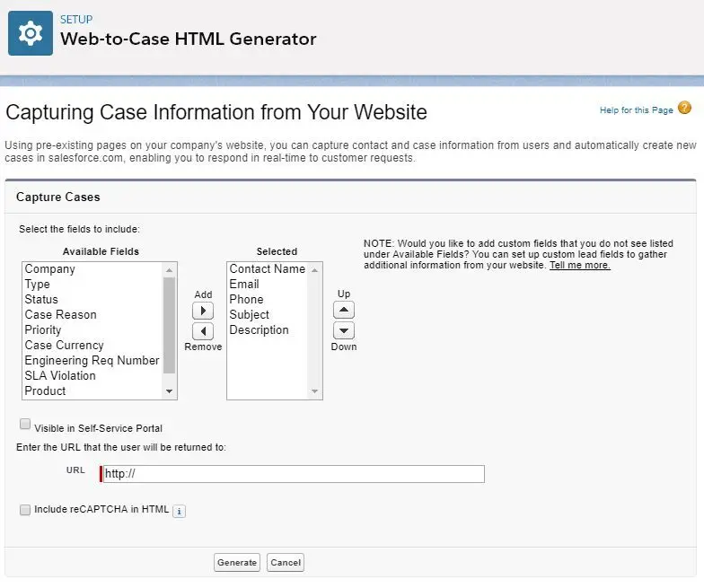The height and width of the screenshot is (588, 704).
Task: Click the Add right-arrow button
Action: 203,311
